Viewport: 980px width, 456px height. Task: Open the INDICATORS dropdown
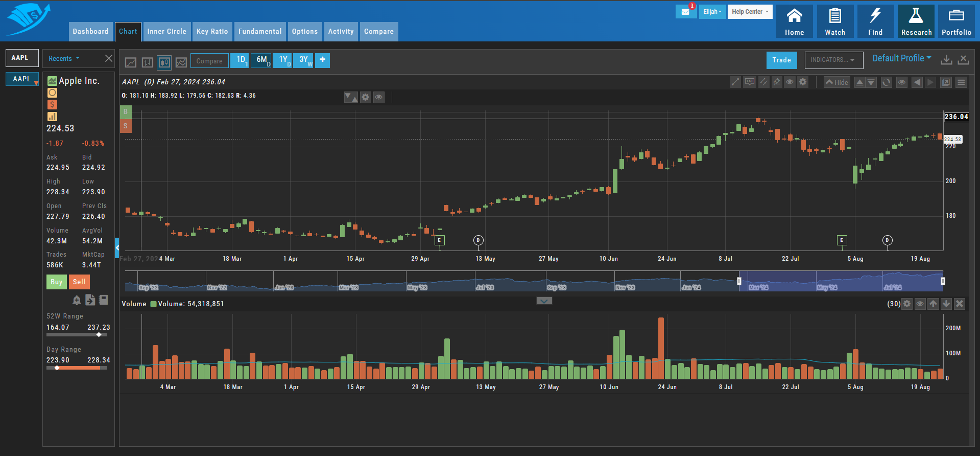coord(834,60)
